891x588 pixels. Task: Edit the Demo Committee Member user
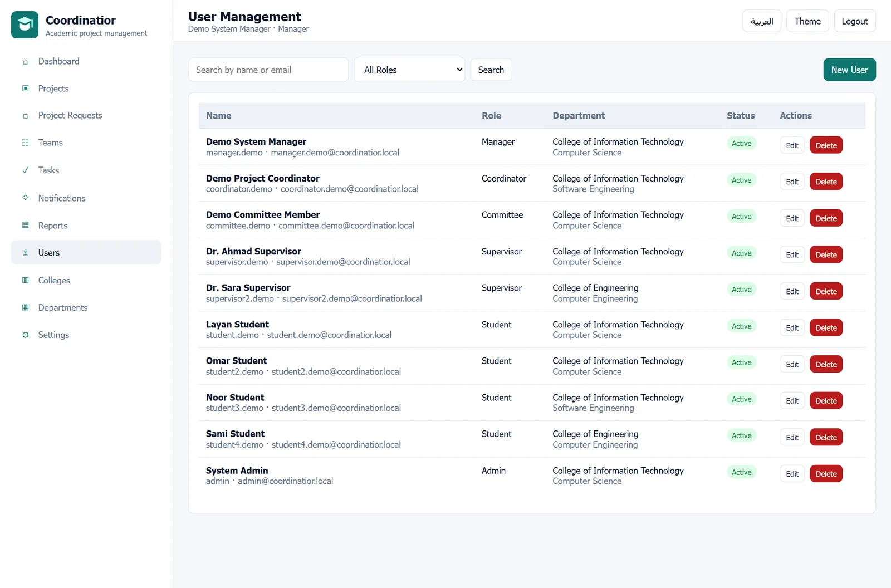pyautogui.click(x=792, y=218)
